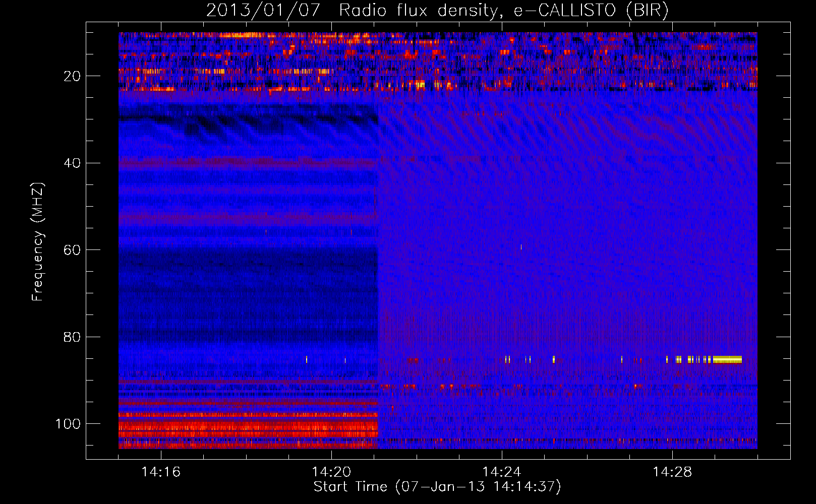Click the 20 frequency tick label

pos(72,76)
